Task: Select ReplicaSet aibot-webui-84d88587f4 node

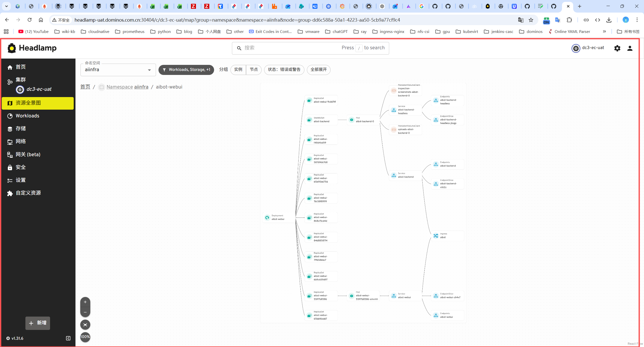Action: click(321, 237)
